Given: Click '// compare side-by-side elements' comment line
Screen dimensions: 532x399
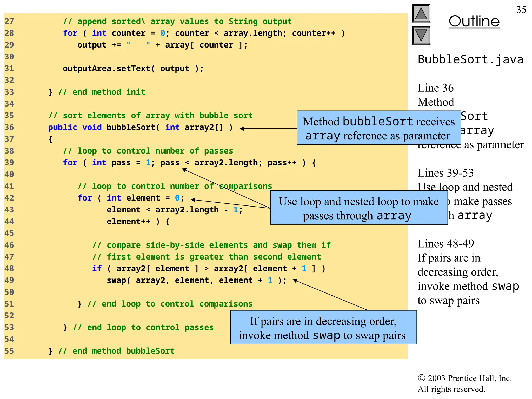Looking at the screenshot, I should click(211, 245).
